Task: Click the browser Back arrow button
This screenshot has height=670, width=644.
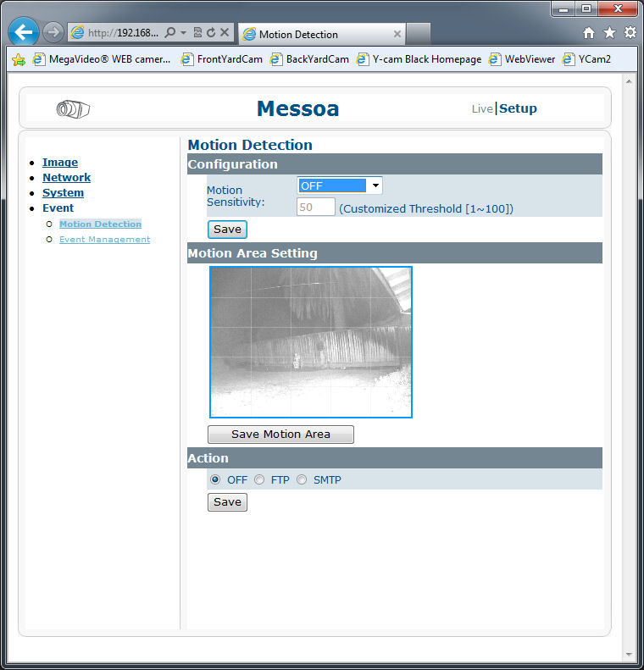Action: [25, 33]
